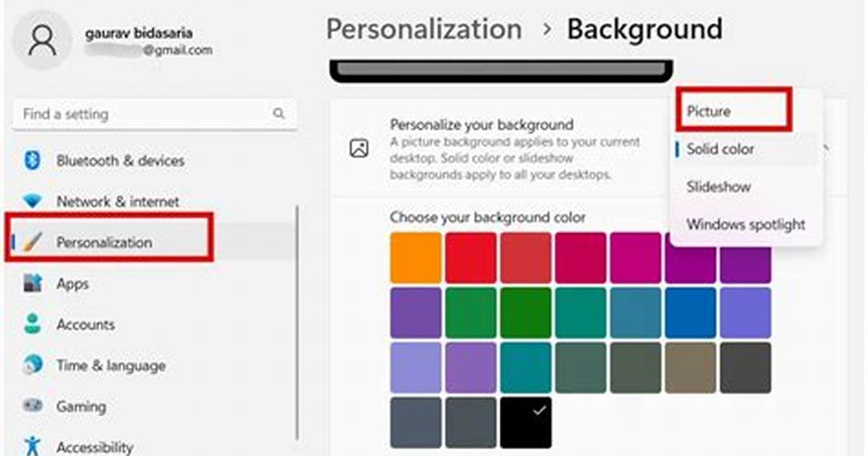Click the user profile avatar
Image resolution: width=868 pixels, height=456 pixels.
pos(43,41)
